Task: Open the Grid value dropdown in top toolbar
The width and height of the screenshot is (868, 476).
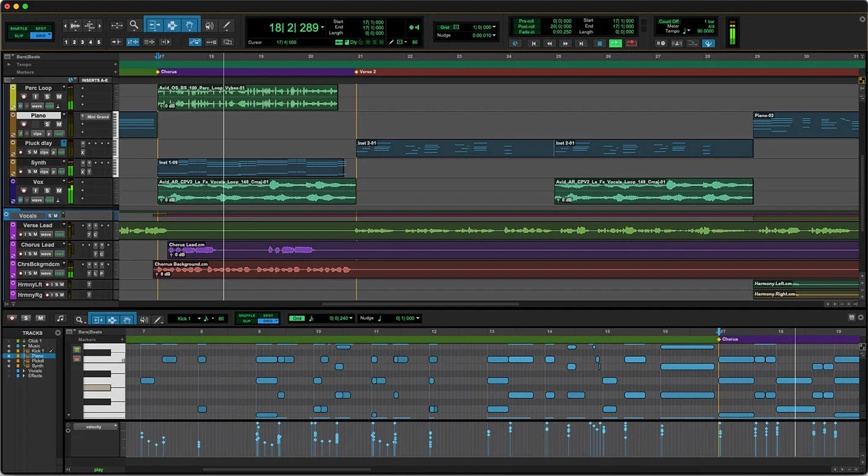Action: 494,28
